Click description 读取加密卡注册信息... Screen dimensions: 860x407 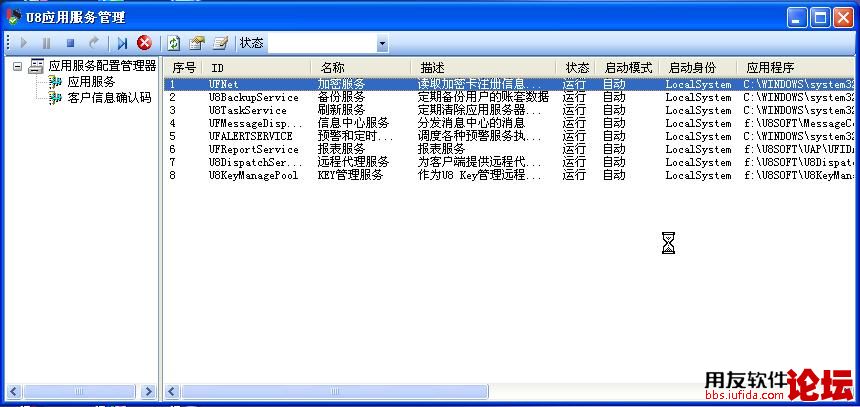click(x=479, y=84)
